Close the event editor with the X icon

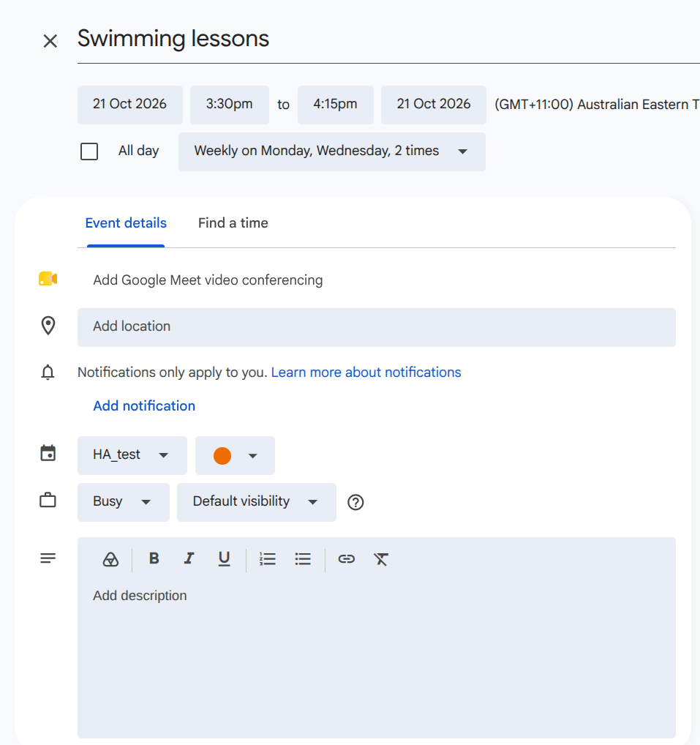(x=50, y=41)
